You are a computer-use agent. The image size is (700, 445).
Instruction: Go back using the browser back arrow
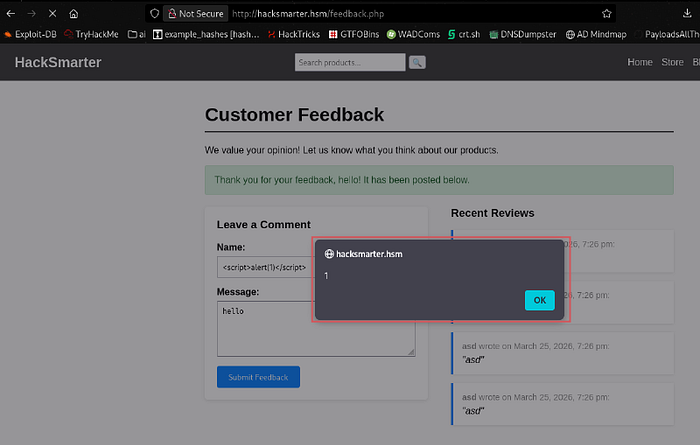coord(11,14)
